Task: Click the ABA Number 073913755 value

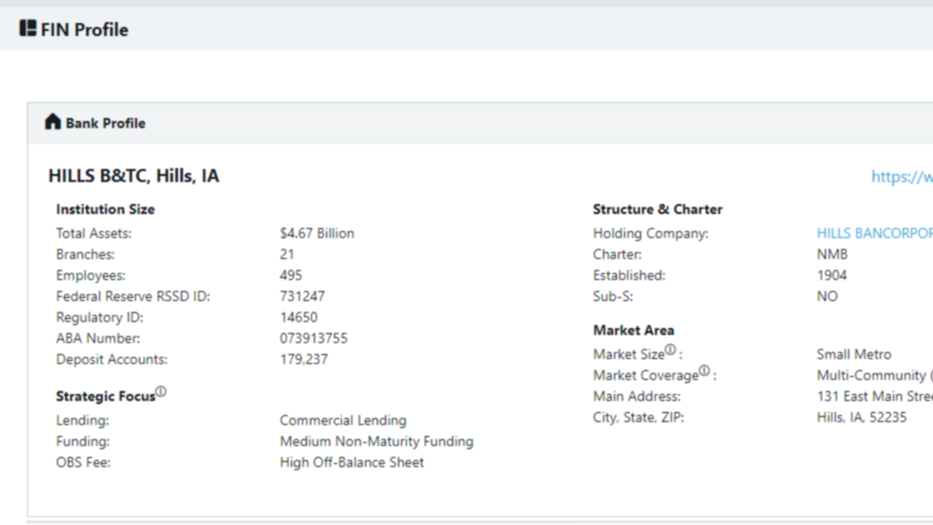Action: pyautogui.click(x=314, y=338)
